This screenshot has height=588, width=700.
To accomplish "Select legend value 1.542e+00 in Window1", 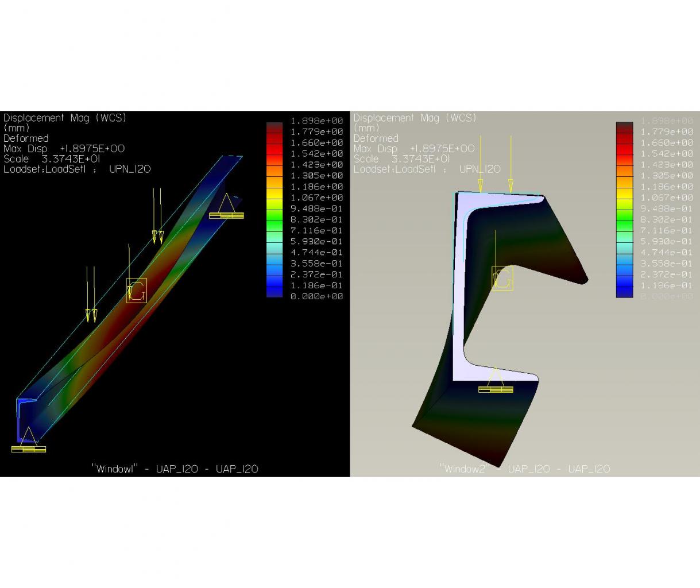I will point(317,154).
